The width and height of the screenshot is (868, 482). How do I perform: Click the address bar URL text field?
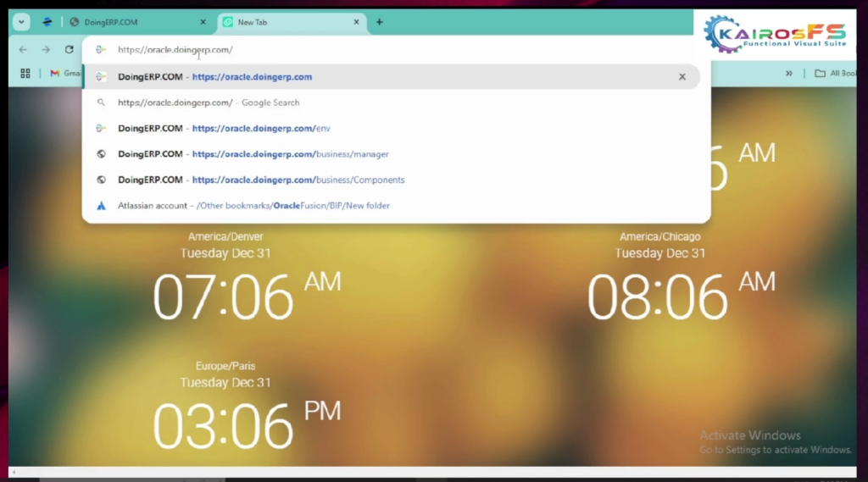[x=381, y=50]
